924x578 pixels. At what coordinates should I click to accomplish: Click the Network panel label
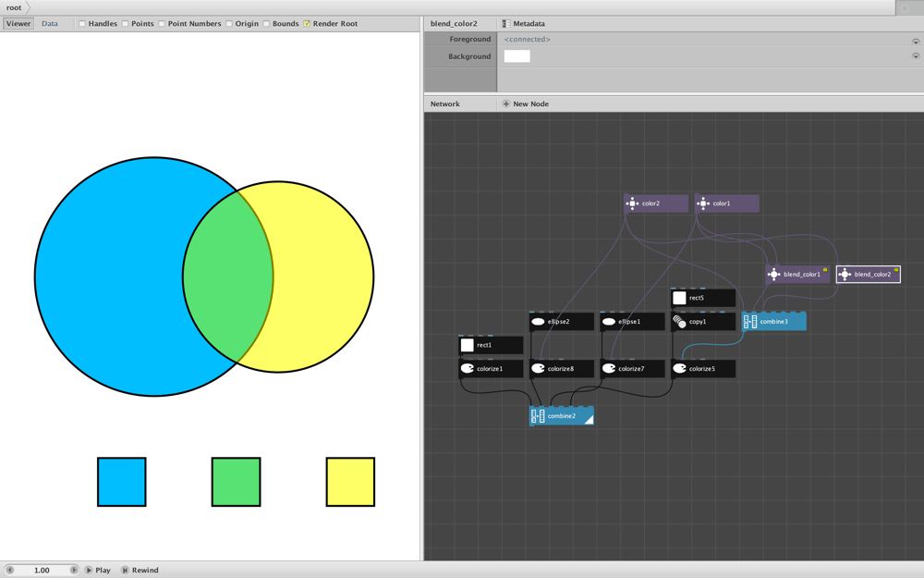pos(445,104)
